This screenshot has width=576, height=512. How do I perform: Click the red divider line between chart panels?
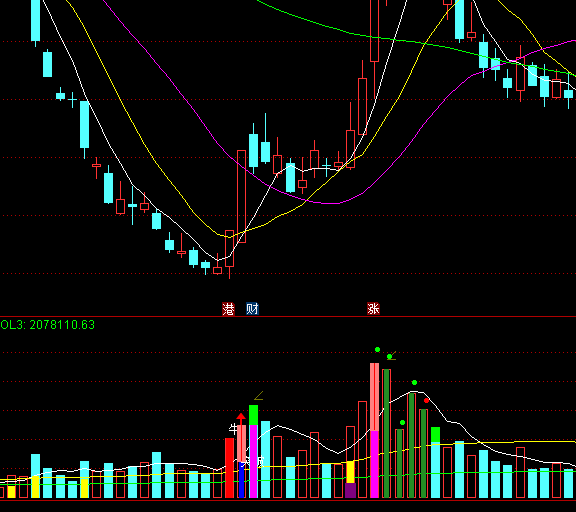(x=288, y=316)
